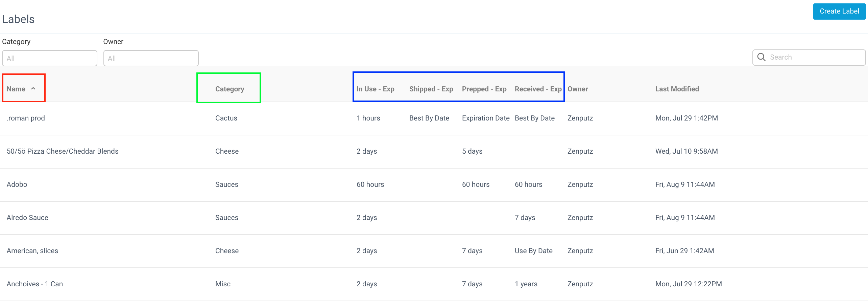Viewport: 868px width, 308px height.
Task: Sort by Prepped - Exp column header
Action: (484, 89)
